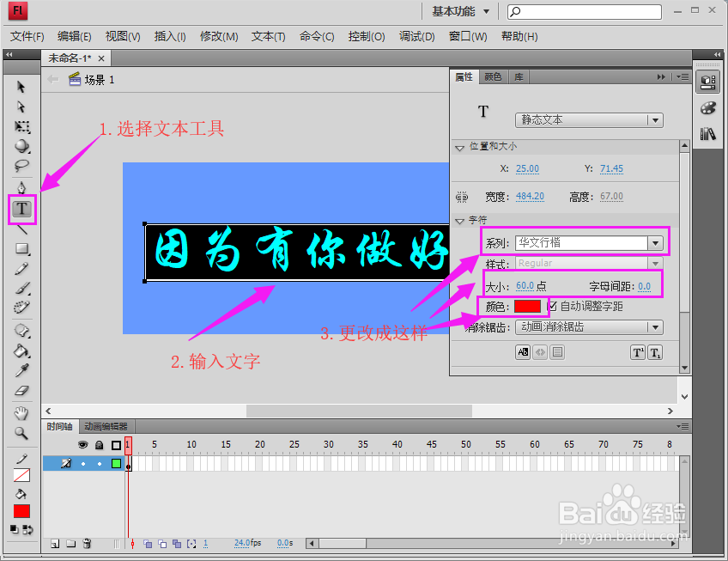This screenshot has width=728, height=561.
Task: Open the 修改(M) menu
Action: 219,37
